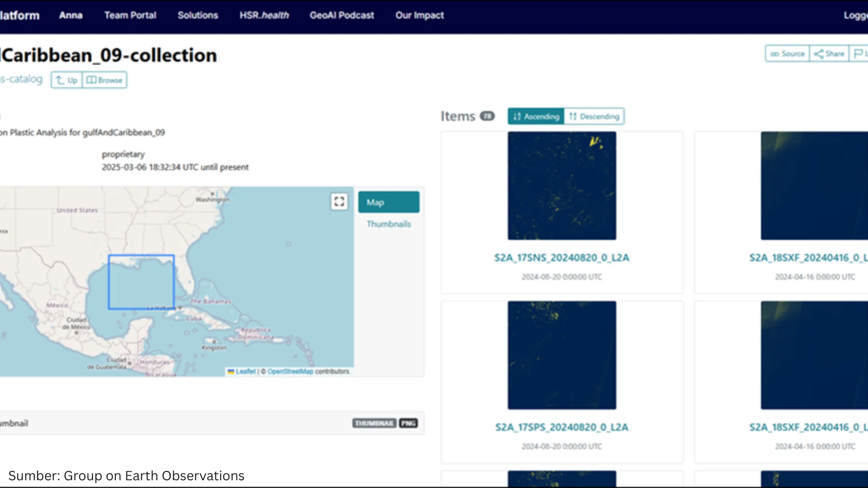Open the Team Portal menu
Screen dimensions: 868x488
[130, 15]
